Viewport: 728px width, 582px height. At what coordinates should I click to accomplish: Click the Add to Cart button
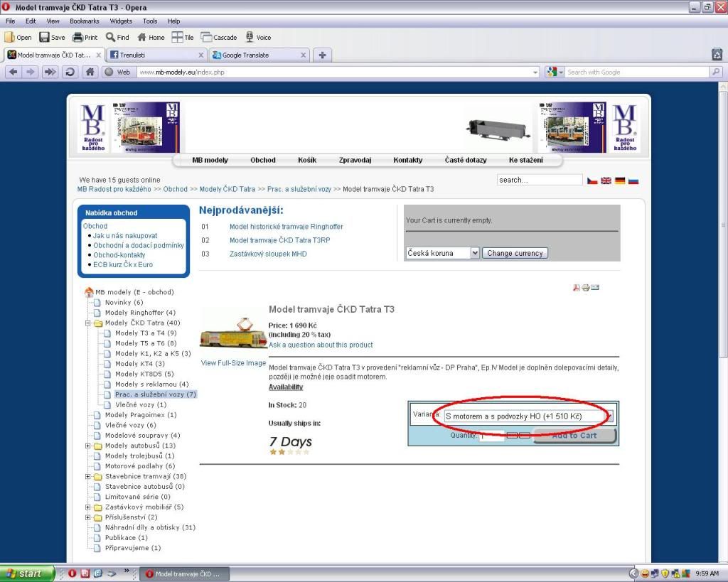coord(574,436)
